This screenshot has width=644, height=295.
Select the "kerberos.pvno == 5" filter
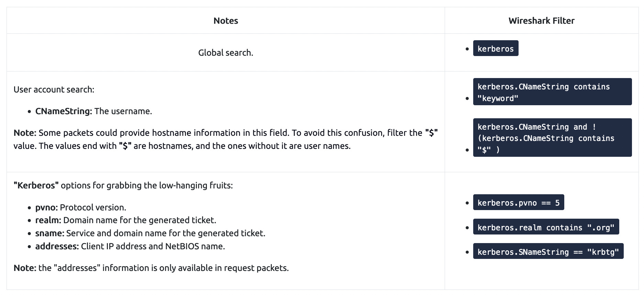click(x=518, y=203)
